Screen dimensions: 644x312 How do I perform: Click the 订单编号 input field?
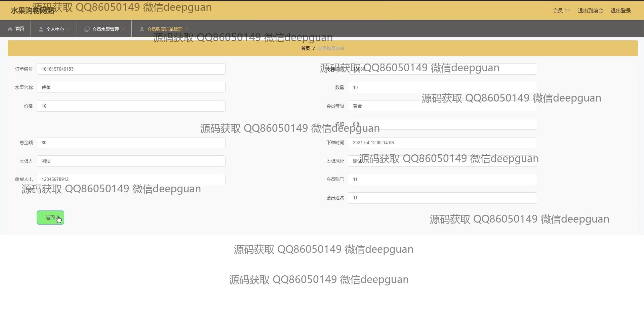pyautogui.click(x=131, y=69)
